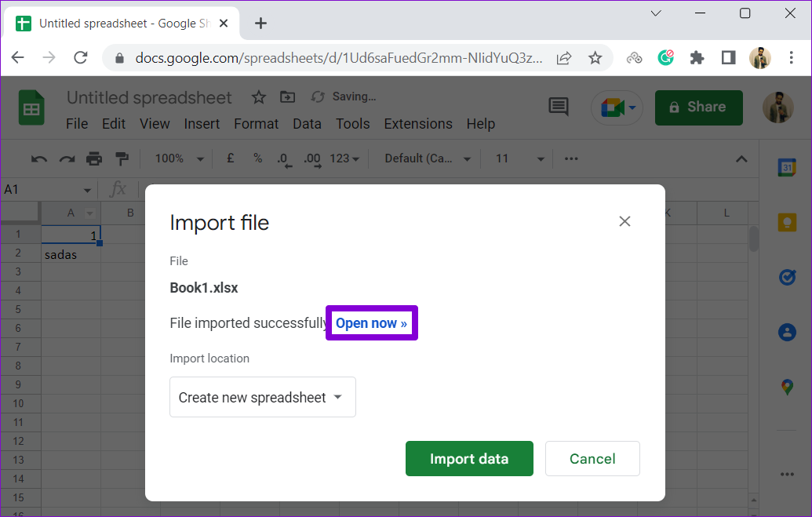Cancel the Import file dialog
This screenshot has height=517, width=812.
click(592, 458)
